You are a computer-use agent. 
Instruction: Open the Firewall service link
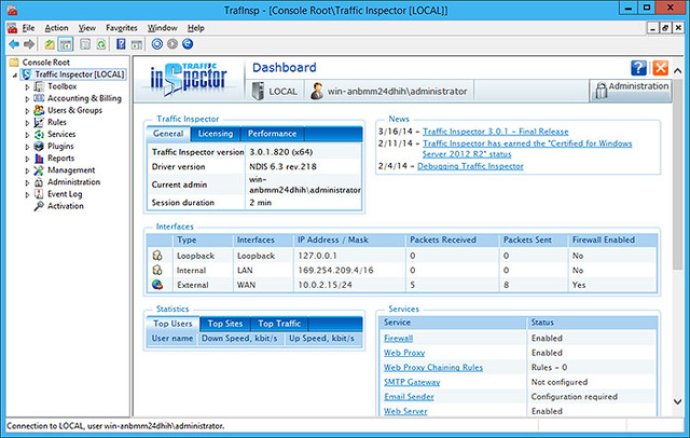[x=398, y=338]
